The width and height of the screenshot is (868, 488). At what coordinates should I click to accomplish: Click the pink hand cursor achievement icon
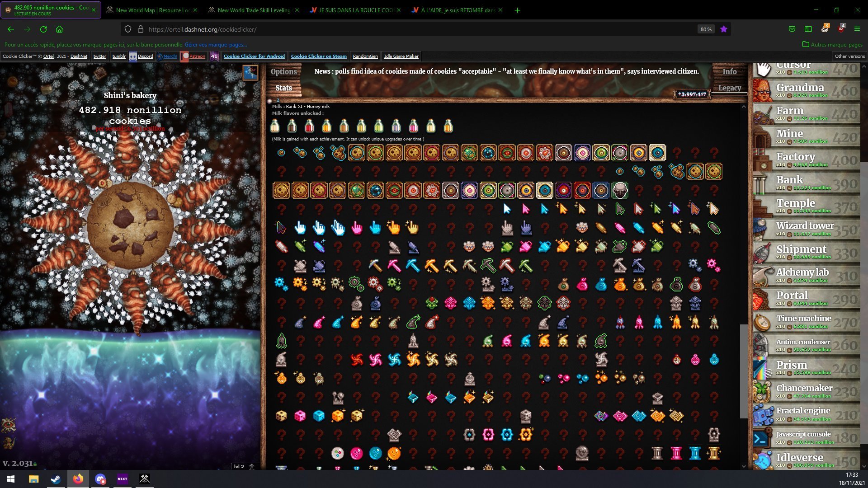pyautogui.click(x=357, y=227)
